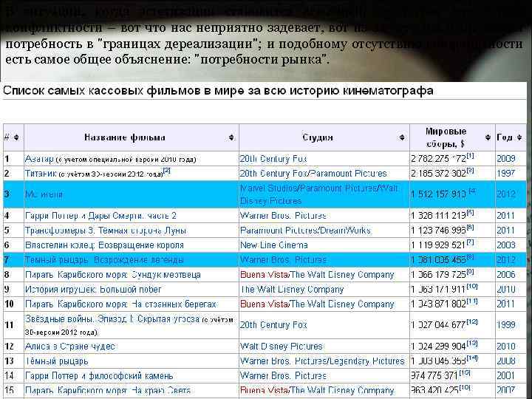Open the year 2001 link
Image resolution: width=532 pixels, height=399 pixels.
click(506, 376)
